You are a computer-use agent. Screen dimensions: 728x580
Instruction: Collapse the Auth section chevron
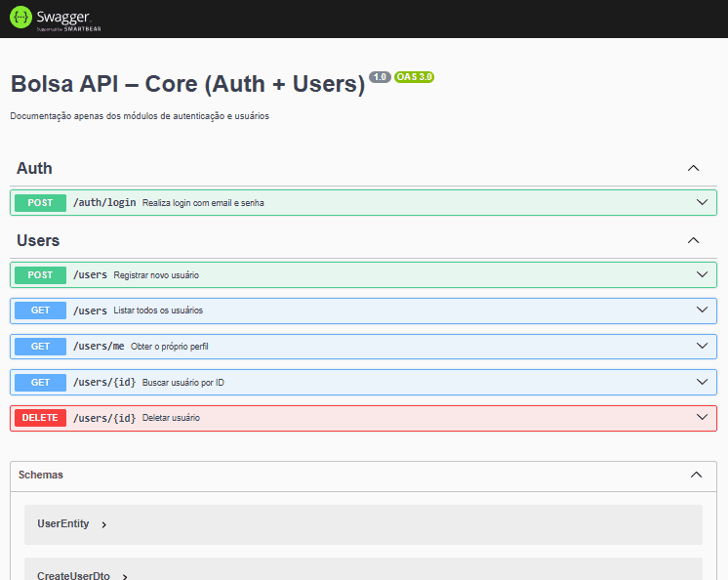(693, 168)
